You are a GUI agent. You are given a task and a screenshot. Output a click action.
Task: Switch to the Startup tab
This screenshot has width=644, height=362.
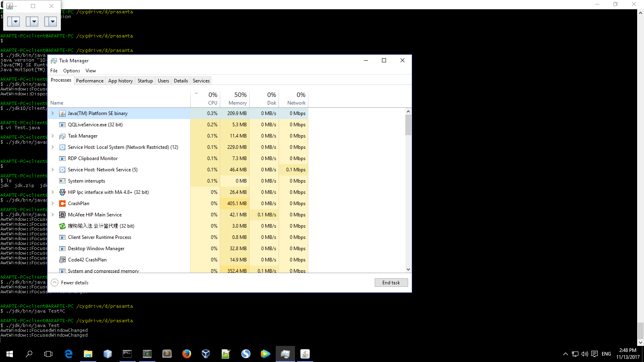pyautogui.click(x=145, y=81)
